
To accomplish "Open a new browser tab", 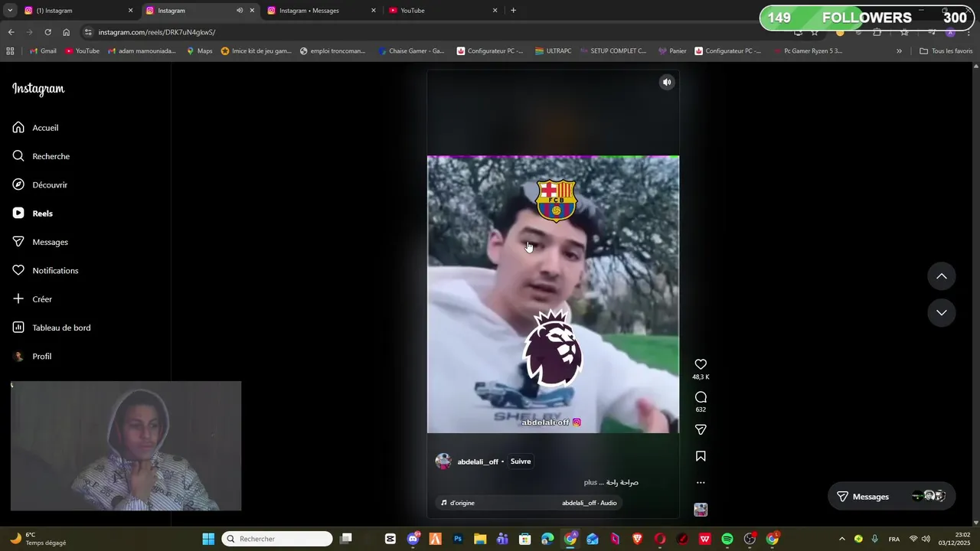I will click(x=513, y=11).
